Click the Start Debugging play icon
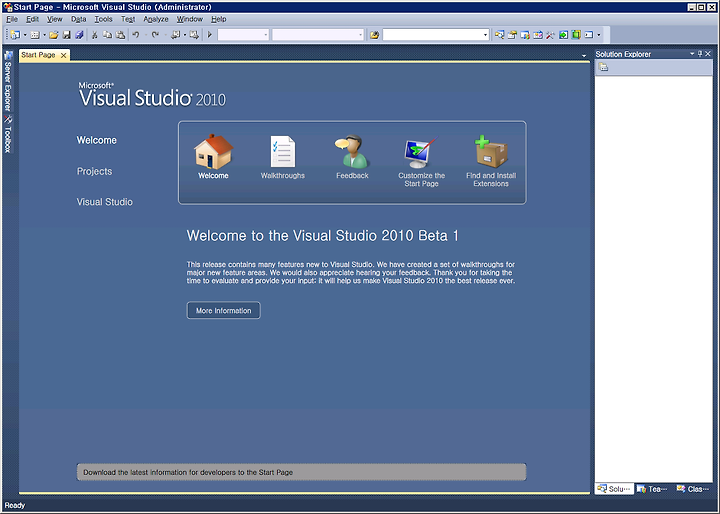 pyautogui.click(x=210, y=35)
